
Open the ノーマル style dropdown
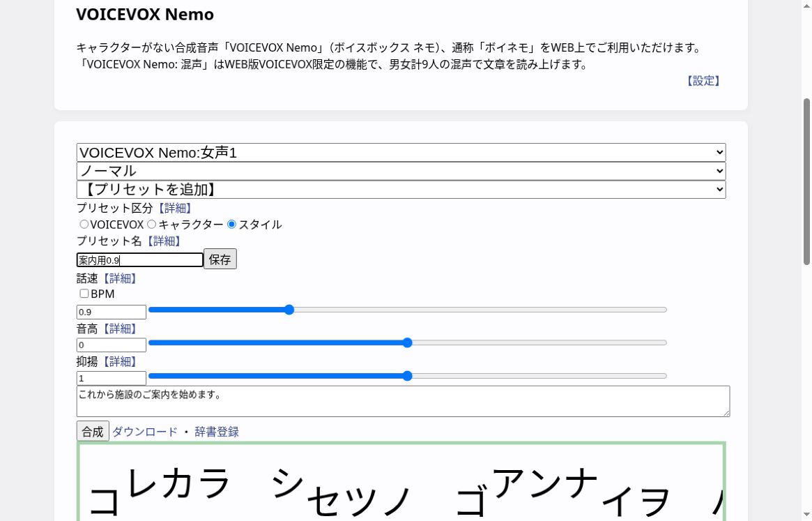coord(401,171)
